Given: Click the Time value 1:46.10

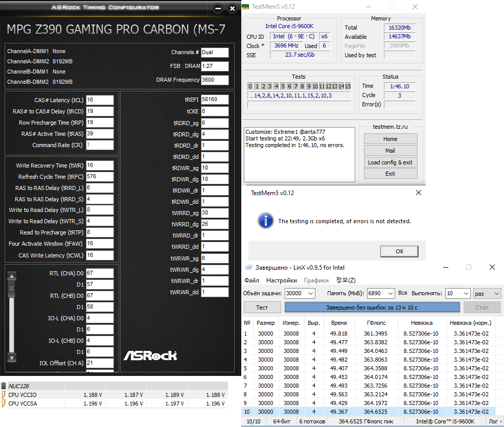Looking at the screenshot, I should [400, 86].
